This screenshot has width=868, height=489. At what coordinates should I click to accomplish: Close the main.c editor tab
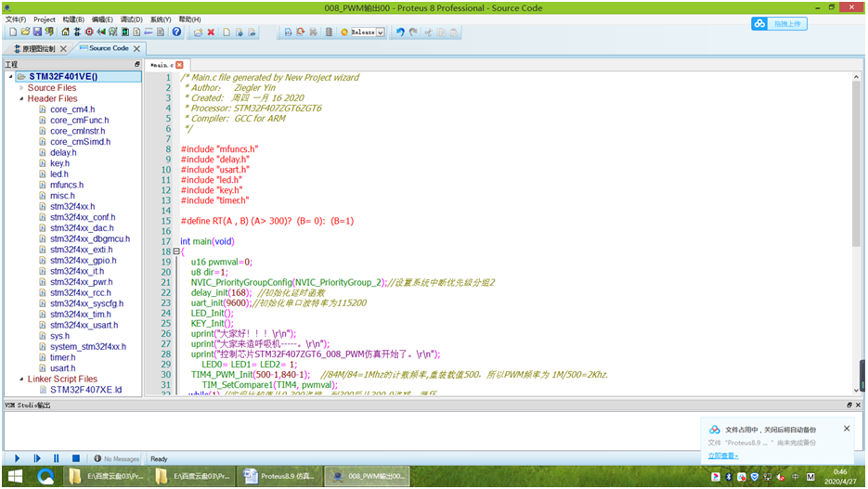[x=179, y=65]
